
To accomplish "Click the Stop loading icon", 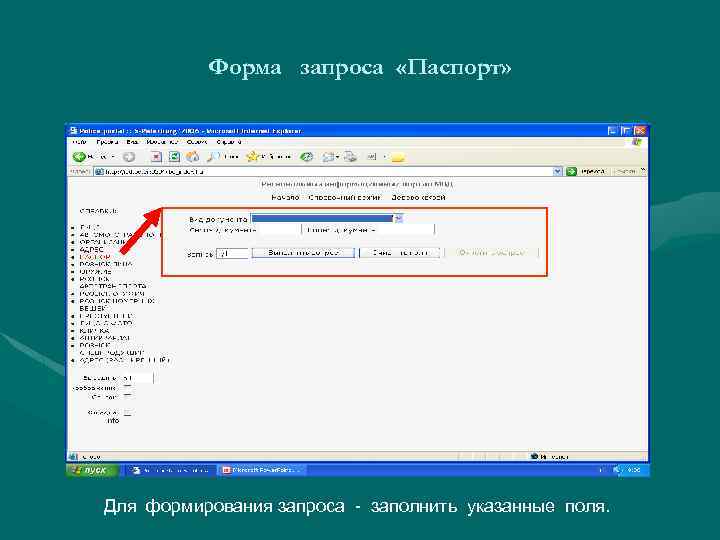I will click(x=156, y=157).
